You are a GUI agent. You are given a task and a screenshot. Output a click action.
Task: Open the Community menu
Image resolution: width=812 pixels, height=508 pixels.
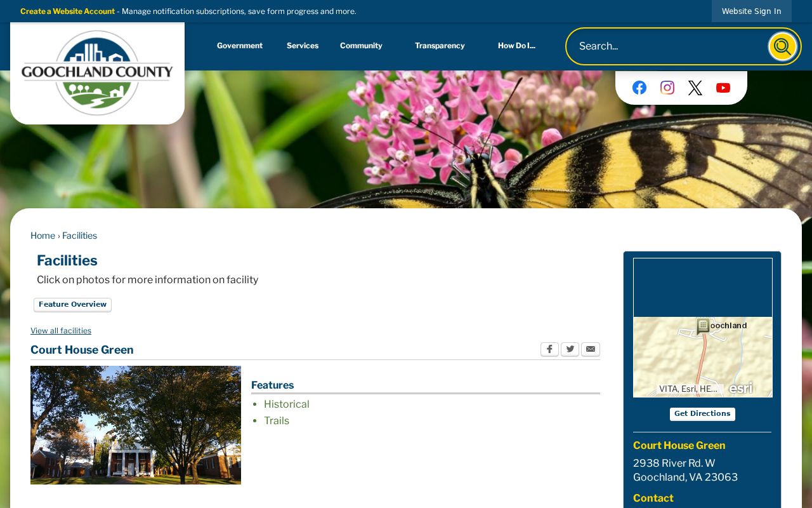point(361,46)
